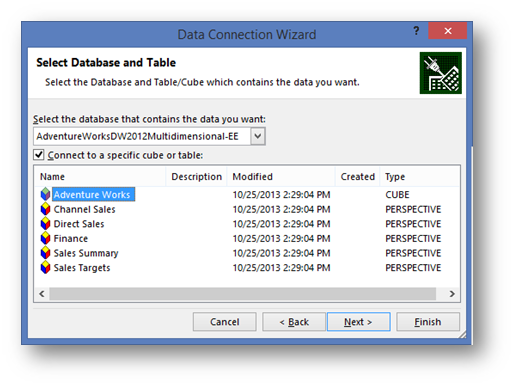Click the data connection wizard header icon
The image size is (515, 387).
click(440, 73)
